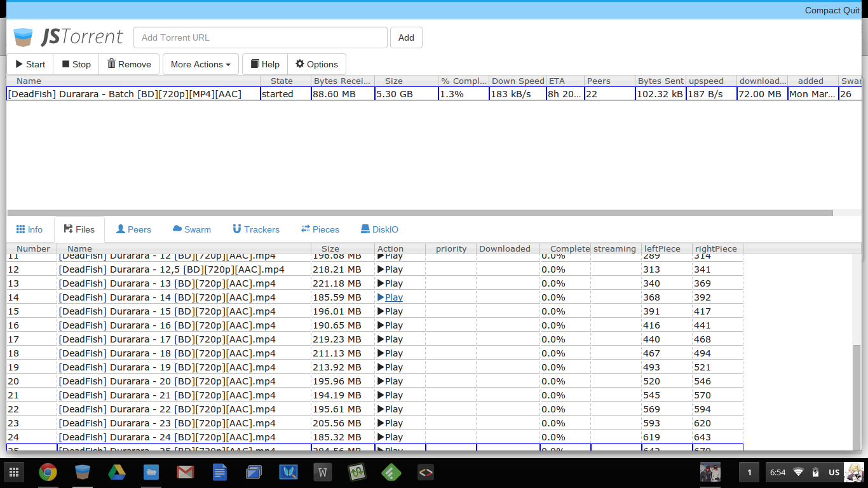Play Durarara - 15 file
This screenshot has width=868, height=488.
[390, 311]
